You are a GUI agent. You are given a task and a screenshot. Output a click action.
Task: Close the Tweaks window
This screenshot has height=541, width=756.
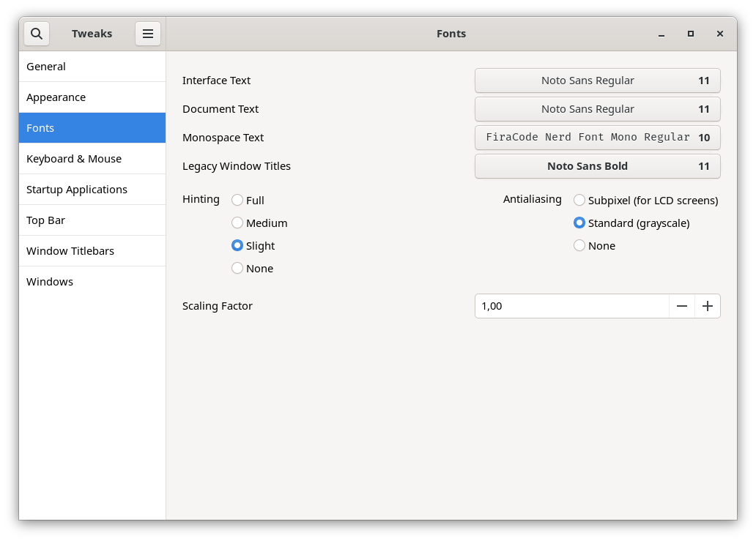pos(720,34)
